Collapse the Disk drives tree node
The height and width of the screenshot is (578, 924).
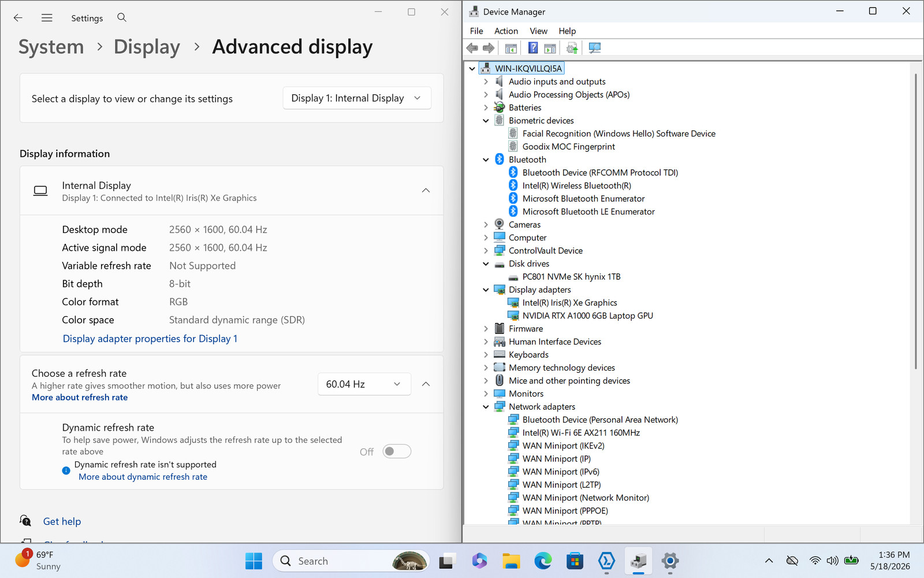click(486, 264)
